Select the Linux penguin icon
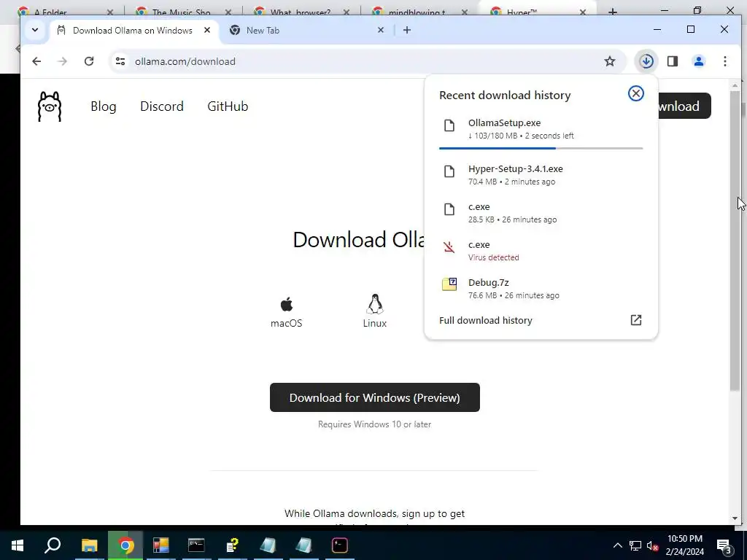Image resolution: width=747 pixels, height=560 pixels. pyautogui.click(x=375, y=304)
